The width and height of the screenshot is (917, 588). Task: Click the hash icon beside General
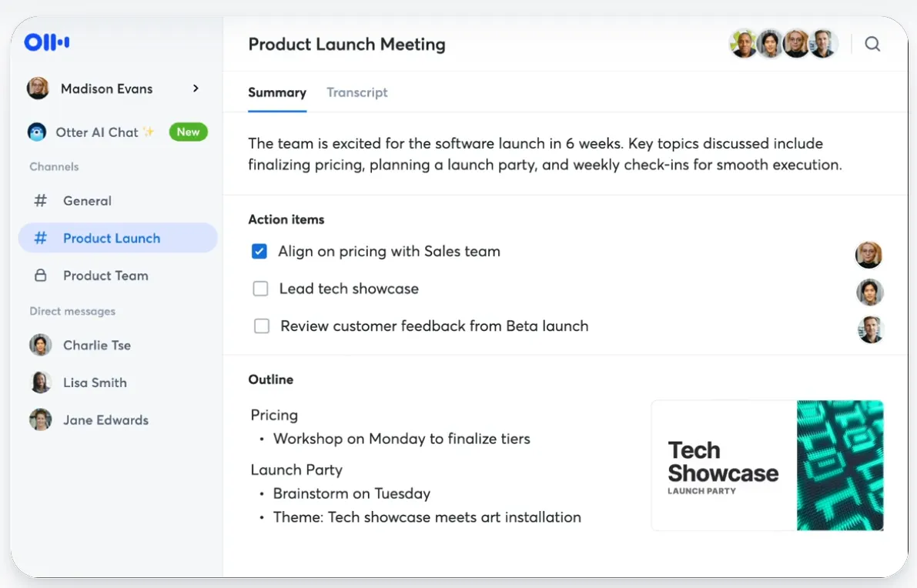click(x=40, y=200)
